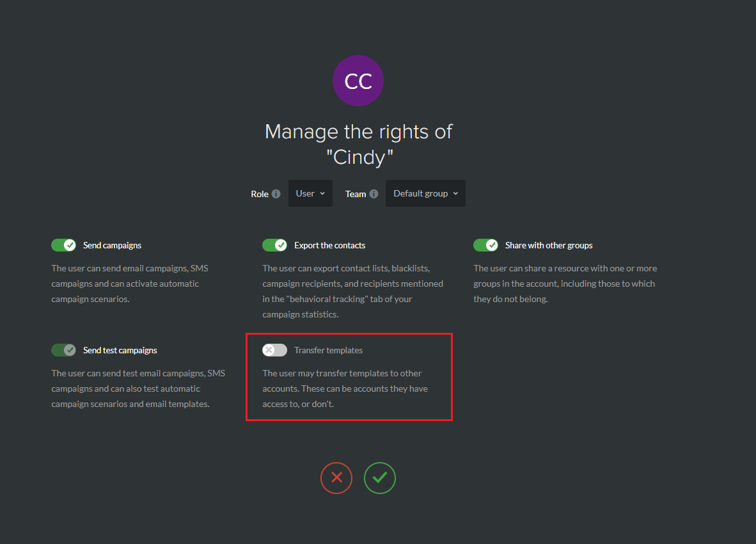Confirm changes with the green checkmark button
This screenshot has width=756, height=544.
pos(380,478)
